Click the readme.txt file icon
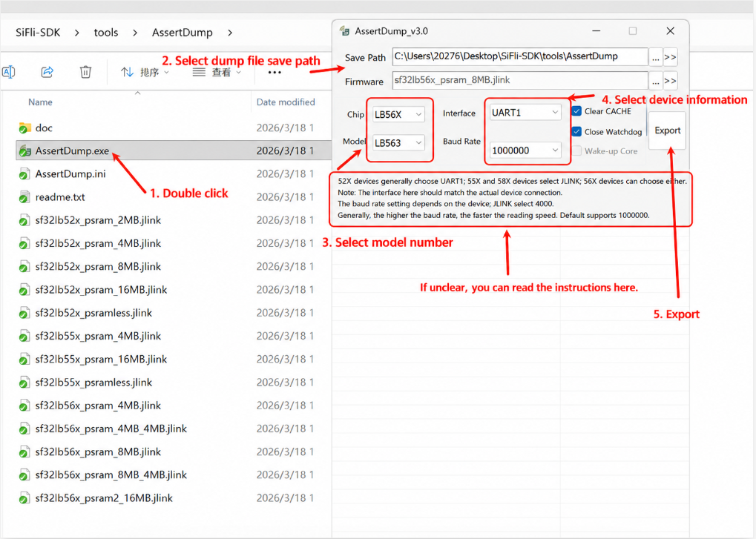756x539 pixels. pos(24,197)
